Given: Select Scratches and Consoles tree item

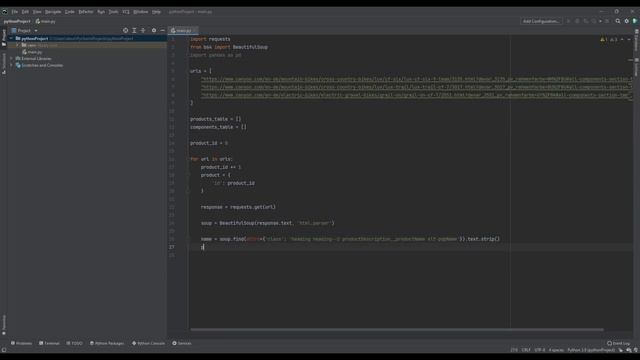Looking at the screenshot, I should click(39, 65).
